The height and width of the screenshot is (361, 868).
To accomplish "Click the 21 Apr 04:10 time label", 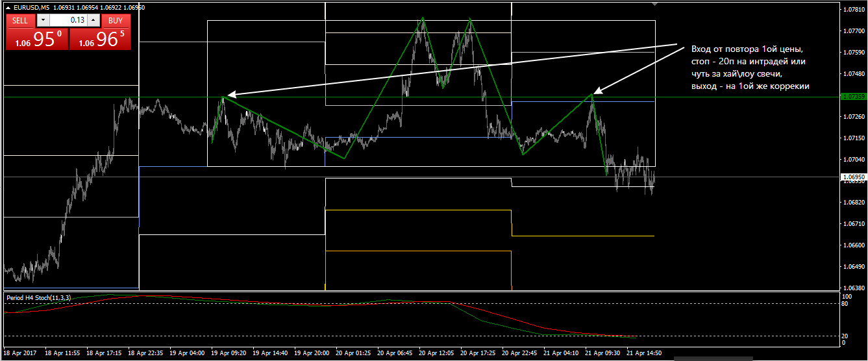I will click(x=560, y=353).
